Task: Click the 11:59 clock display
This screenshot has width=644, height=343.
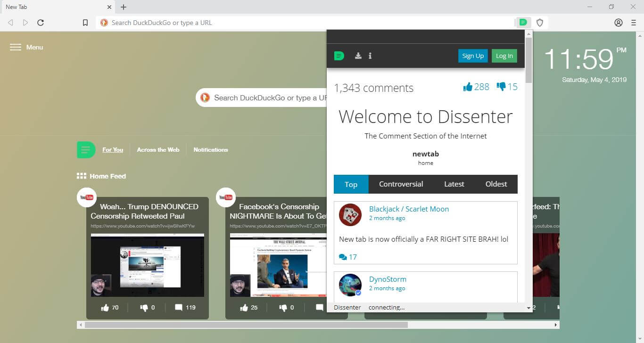Action: (x=579, y=59)
